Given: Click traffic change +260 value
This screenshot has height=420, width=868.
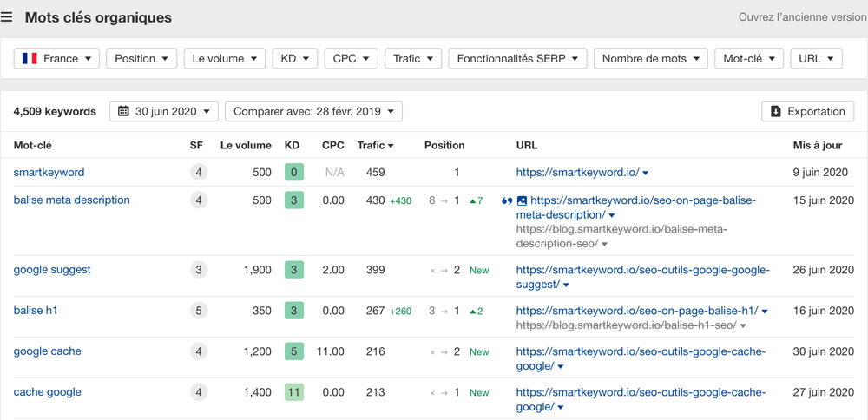Looking at the screenshot, I should pos(400,312).
